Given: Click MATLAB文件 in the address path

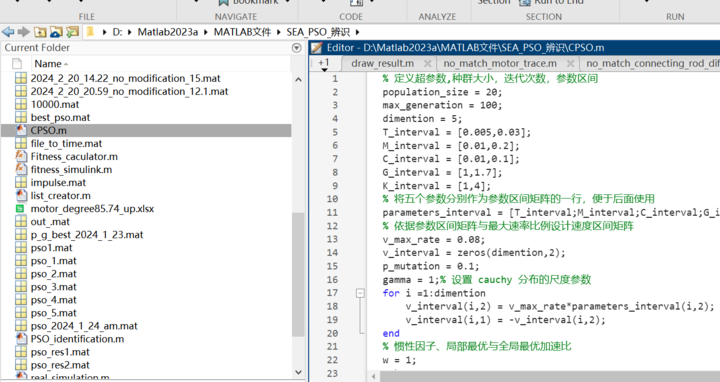Looking at the screenshot, I should (x=242, y=32).
